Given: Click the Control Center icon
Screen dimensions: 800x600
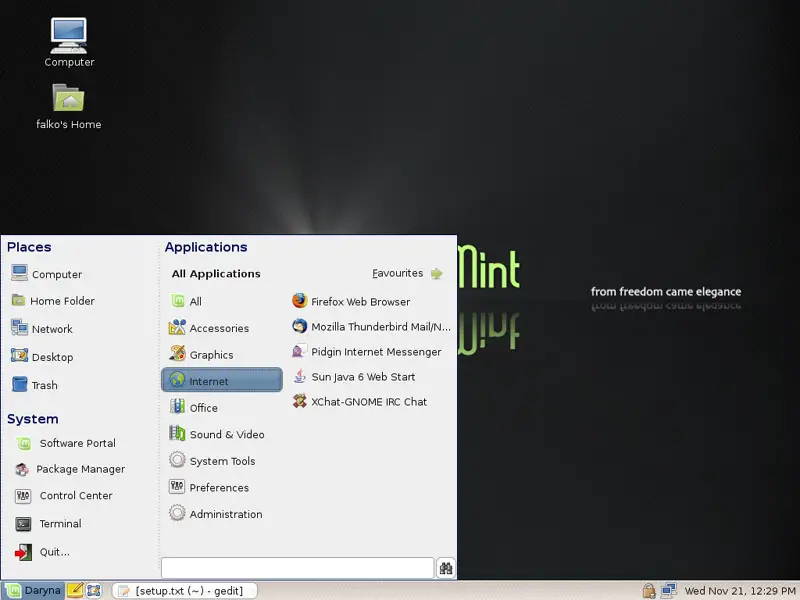Looking at the screenshot, I should [x=23, y=496].
